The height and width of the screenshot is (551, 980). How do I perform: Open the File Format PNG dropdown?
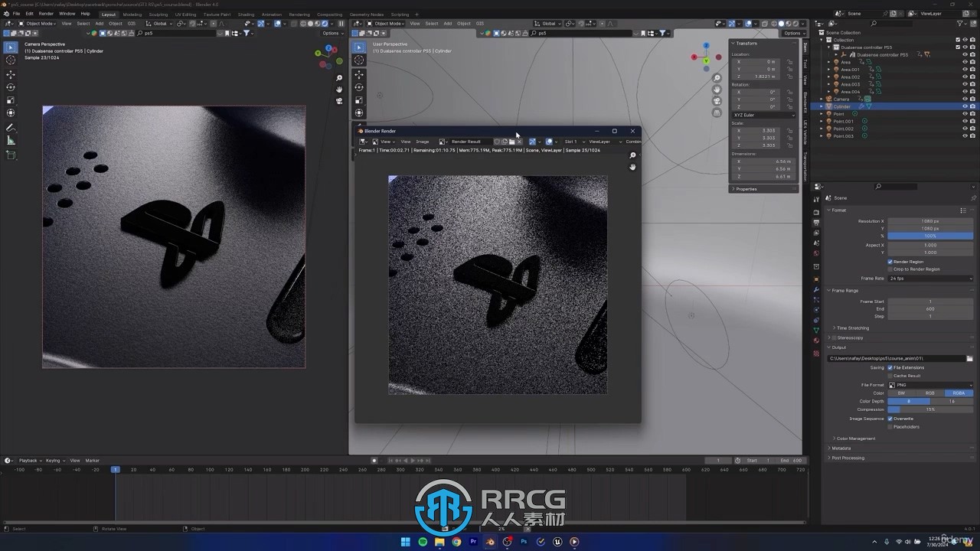click(x=930, y=385)
